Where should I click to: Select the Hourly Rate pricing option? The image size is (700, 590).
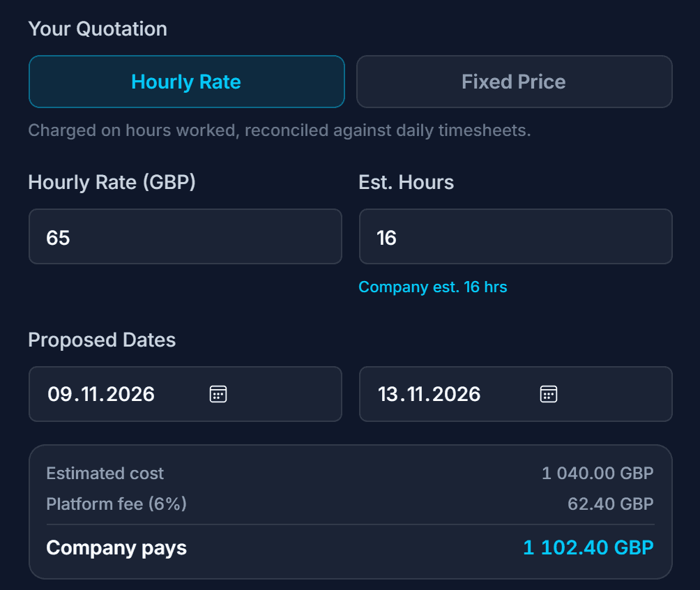click(x=187, y=82)
